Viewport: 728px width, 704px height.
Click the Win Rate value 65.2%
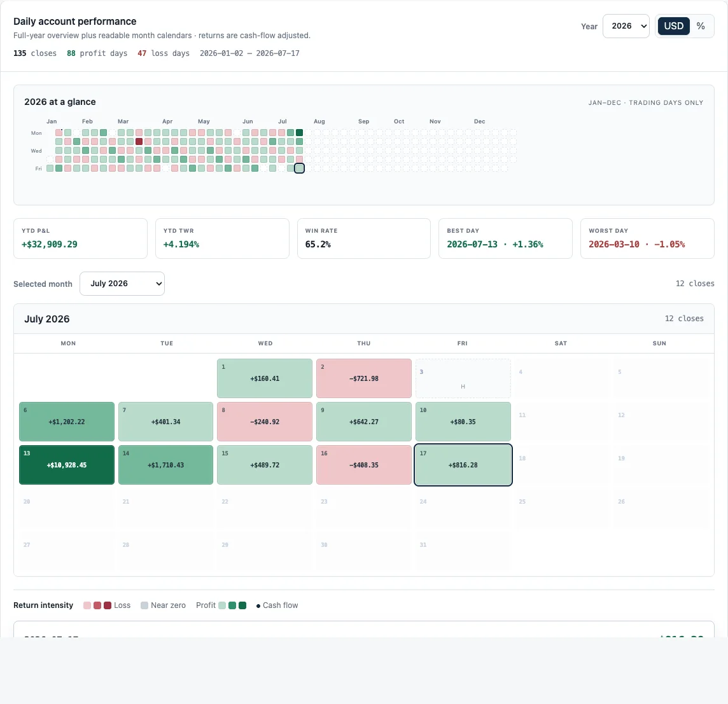(x=318, y=244)
